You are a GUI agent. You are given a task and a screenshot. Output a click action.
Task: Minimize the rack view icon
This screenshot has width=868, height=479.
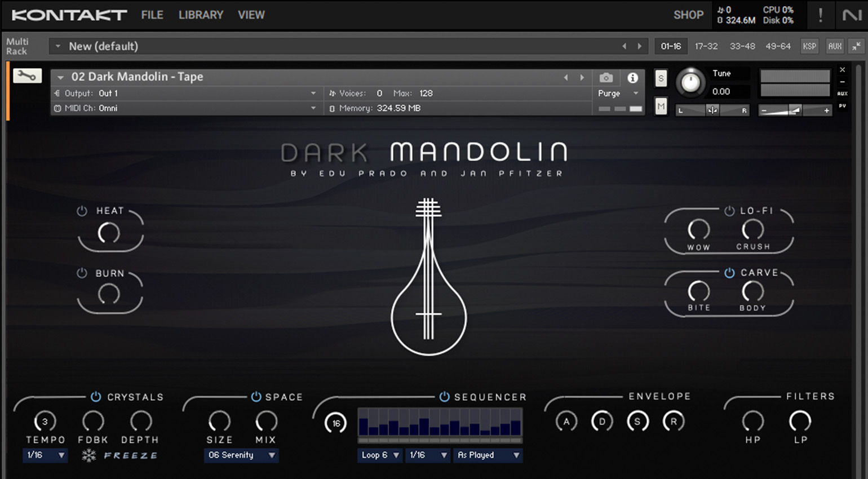click(x=856, y=46)
